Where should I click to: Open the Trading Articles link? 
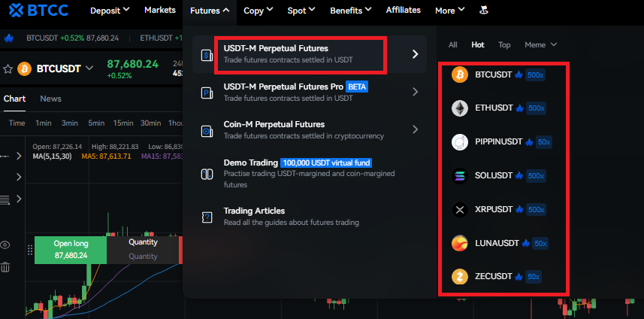point(254,211)
